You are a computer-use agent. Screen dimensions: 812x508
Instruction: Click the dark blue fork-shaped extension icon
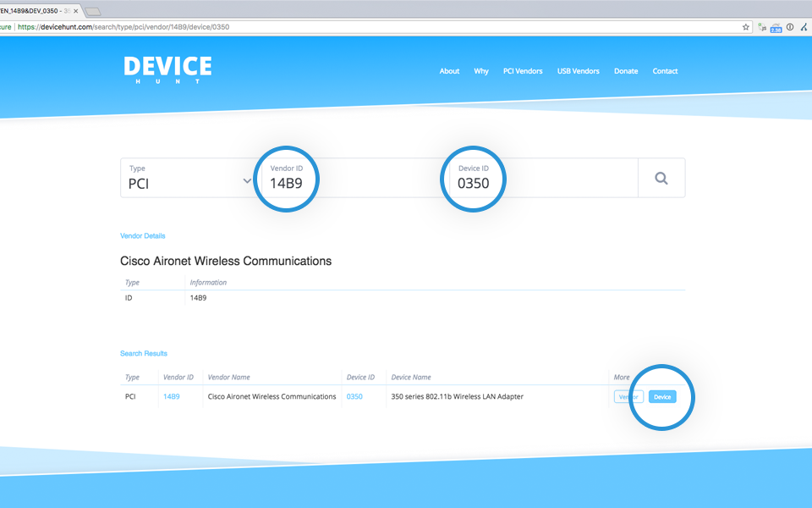pyautogui.click(x=804, y=27)
